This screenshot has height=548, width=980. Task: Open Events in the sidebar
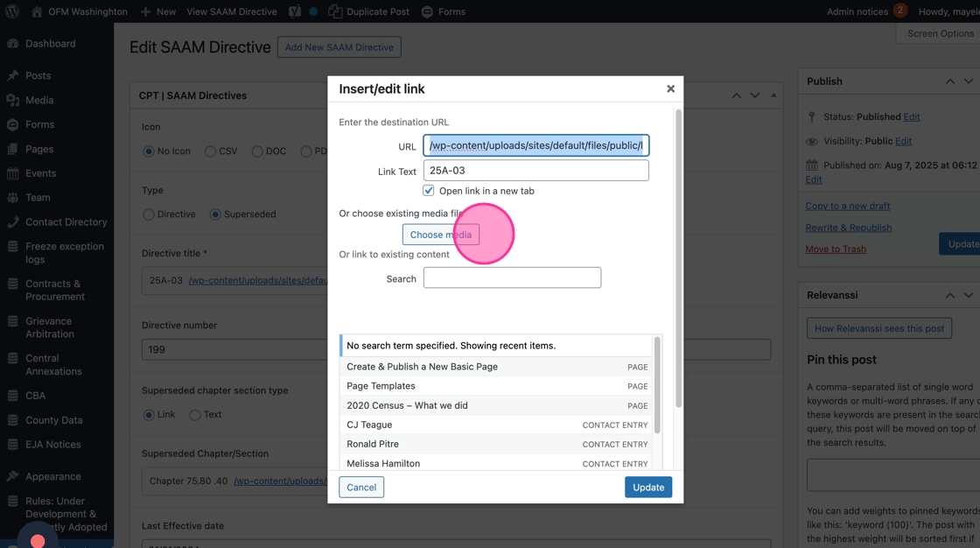click(x=40, y=173)
